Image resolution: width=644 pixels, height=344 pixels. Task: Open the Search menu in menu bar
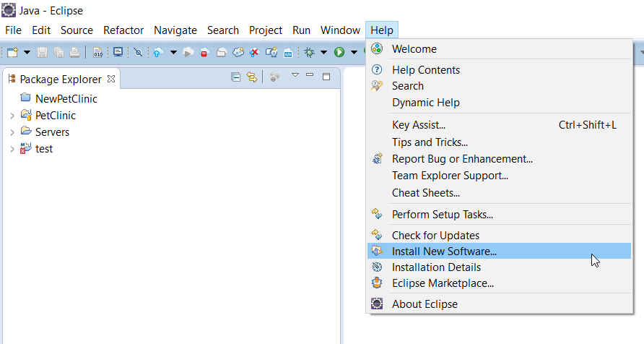[x=223, y=30]
